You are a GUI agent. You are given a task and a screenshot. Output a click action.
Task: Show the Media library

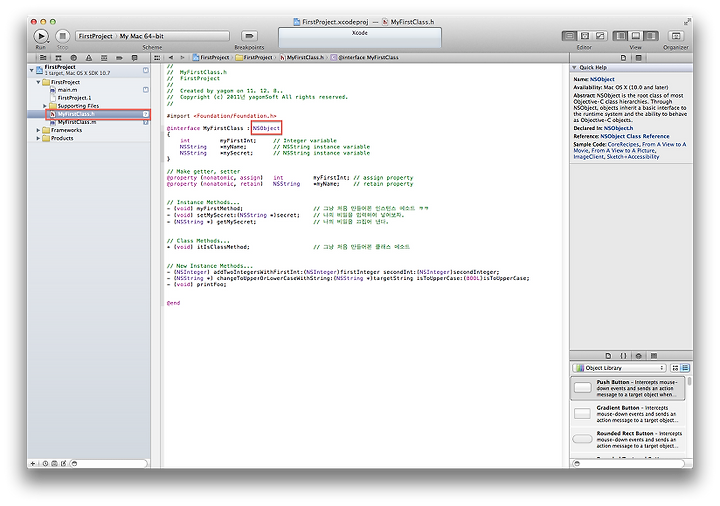[x=654, y=356]
